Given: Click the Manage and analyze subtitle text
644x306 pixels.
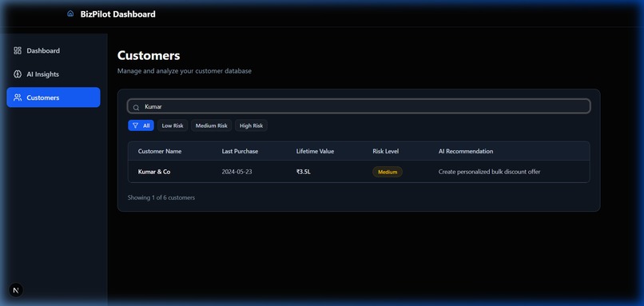Looking at the screenshot, I should click(185, 71).
